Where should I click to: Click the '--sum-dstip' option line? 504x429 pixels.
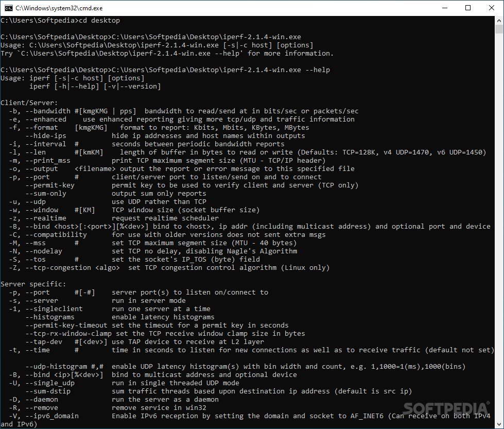219,391
